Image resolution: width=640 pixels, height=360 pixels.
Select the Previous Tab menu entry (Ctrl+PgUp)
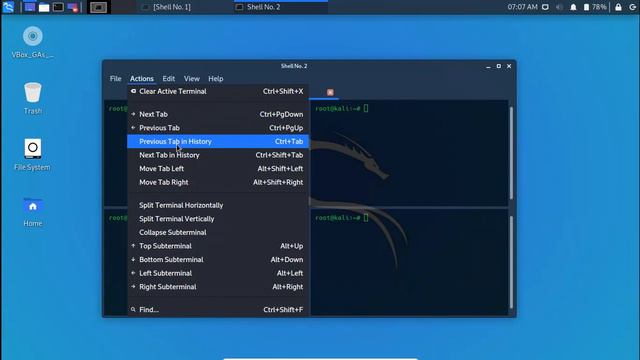(218, 128)
